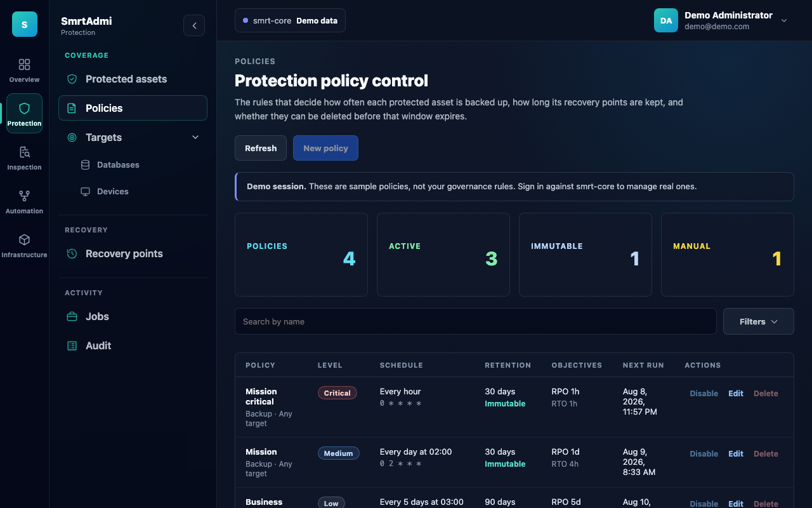Focus the Search by name field

(x=476, y=321)
